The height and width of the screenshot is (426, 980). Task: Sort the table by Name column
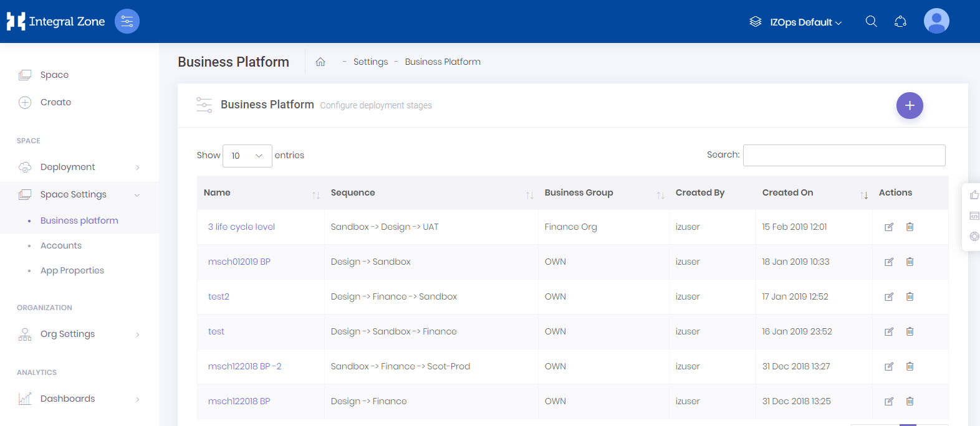(x=261, y=193)
